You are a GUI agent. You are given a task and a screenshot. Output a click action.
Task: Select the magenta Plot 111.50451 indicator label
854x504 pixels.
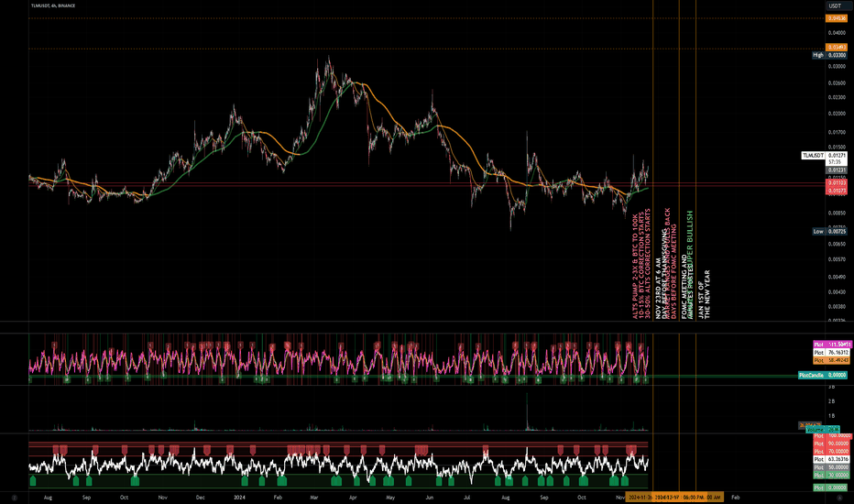(x=832, y=345)
